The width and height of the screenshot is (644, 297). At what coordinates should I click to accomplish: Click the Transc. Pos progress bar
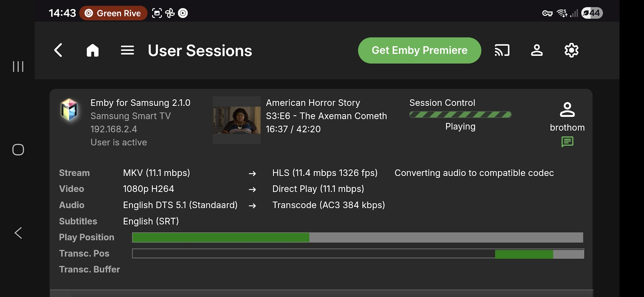pos(358,254)
